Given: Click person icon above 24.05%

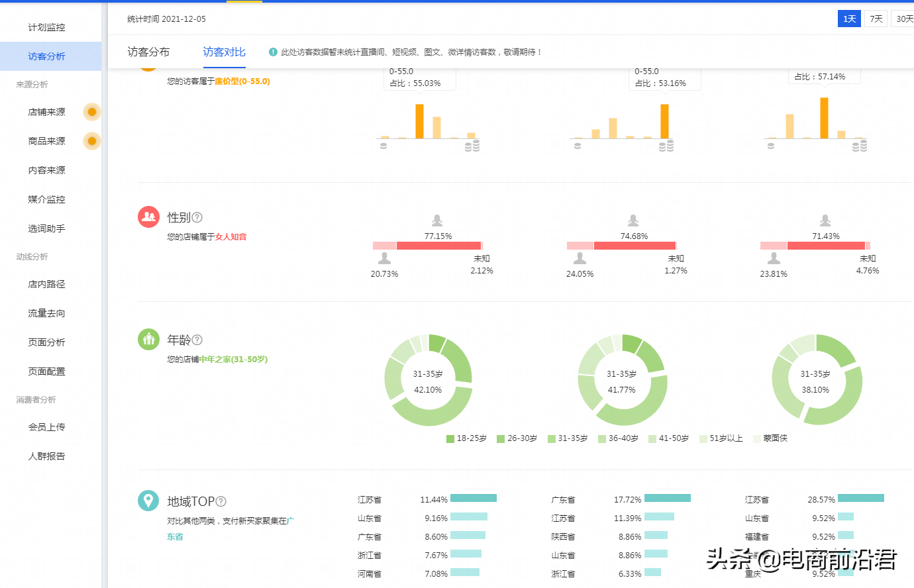Looking at the screenshot, I should pos(580,258).
